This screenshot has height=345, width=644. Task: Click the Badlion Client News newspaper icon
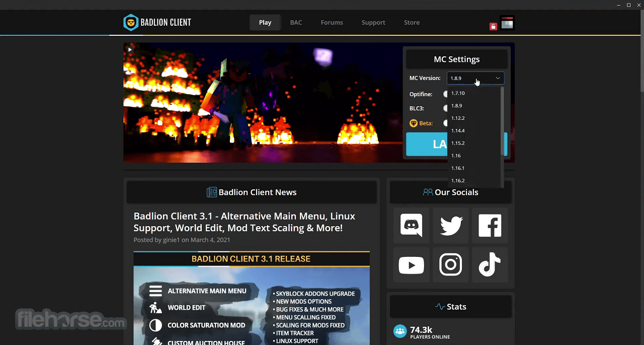pos(212,192)
